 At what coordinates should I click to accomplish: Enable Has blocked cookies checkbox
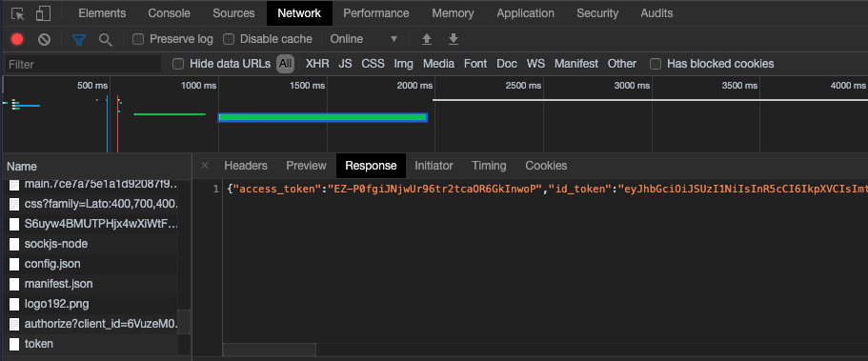(656, 64)
